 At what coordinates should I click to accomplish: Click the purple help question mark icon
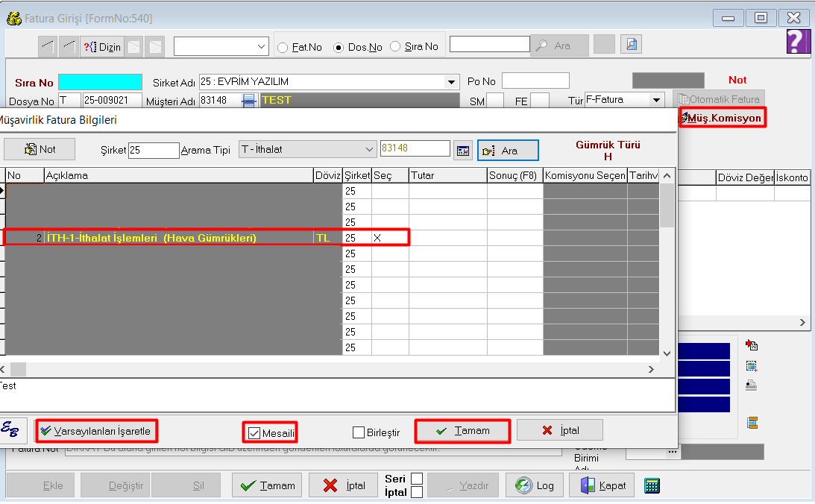(x=798, y=42)
